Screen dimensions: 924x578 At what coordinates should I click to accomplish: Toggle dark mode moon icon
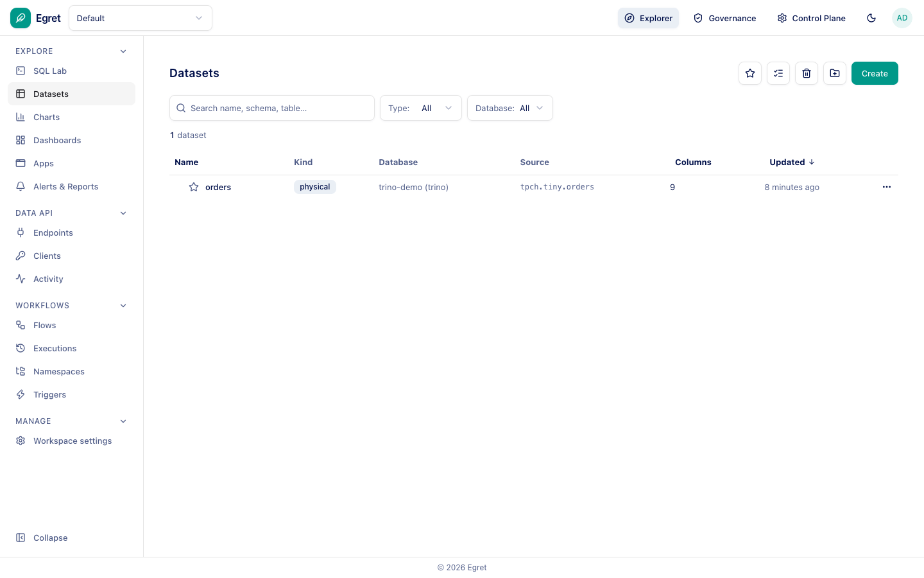[871, 18]
